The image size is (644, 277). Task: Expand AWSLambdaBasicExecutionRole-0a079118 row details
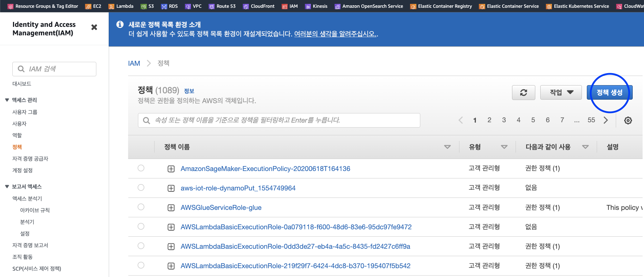171,227
